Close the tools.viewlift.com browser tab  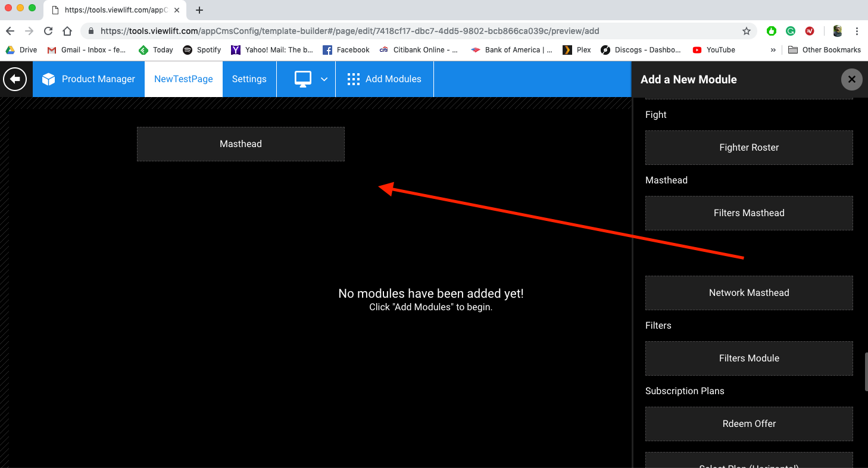point(177,10)
